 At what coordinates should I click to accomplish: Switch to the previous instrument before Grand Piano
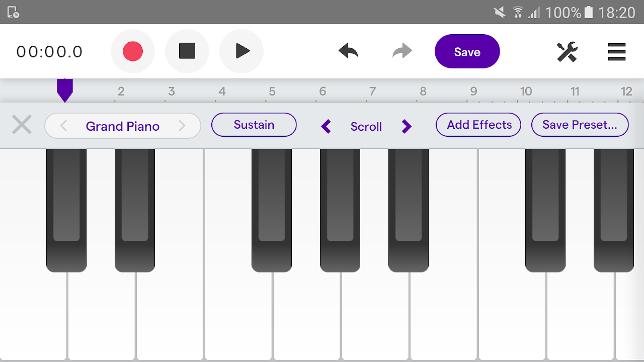63,126
